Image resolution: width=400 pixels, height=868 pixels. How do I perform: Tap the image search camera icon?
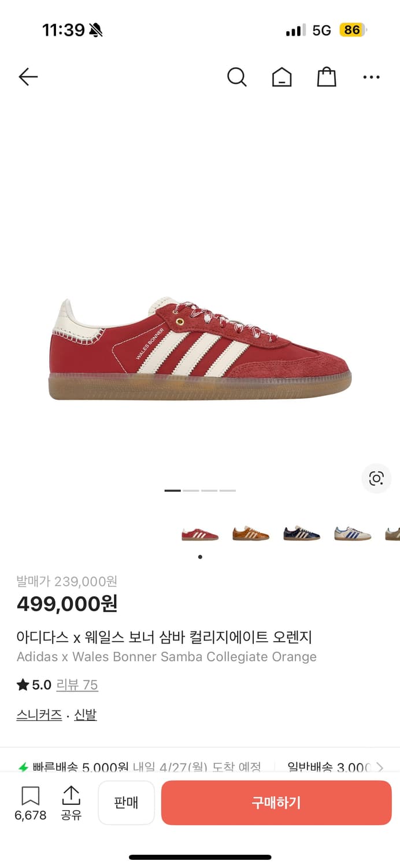pos(376,479)
